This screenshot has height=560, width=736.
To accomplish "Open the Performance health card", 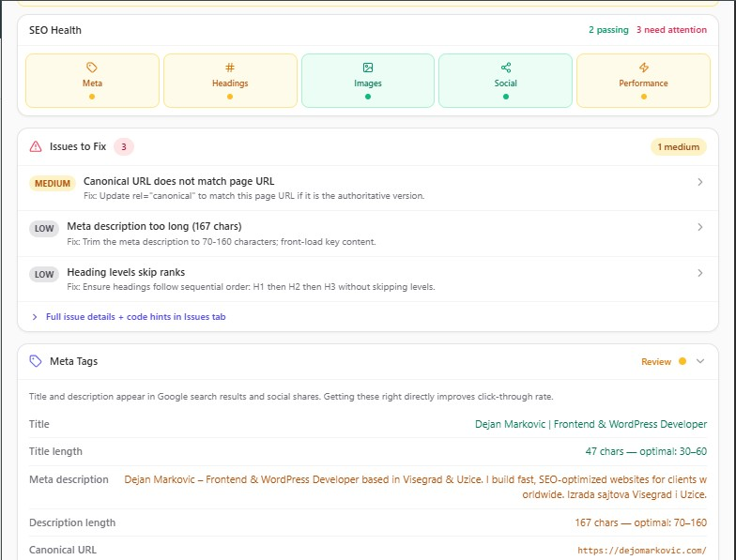I will [643, 81].
